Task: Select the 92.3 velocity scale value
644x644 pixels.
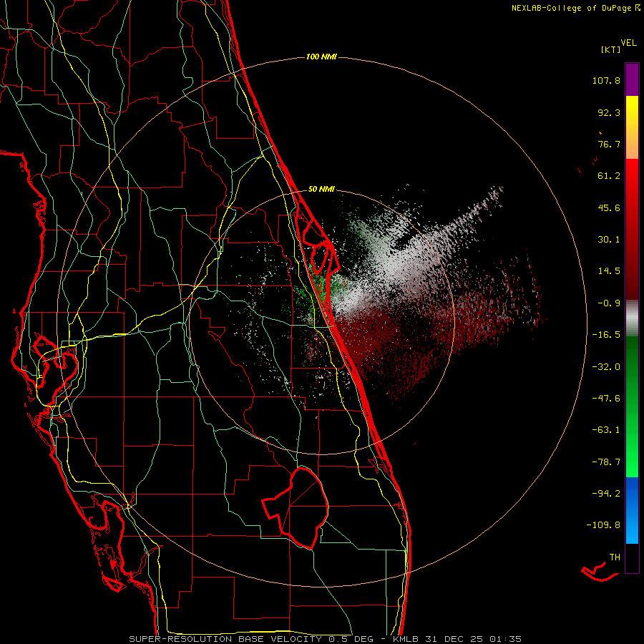Action: click(609, 112)
